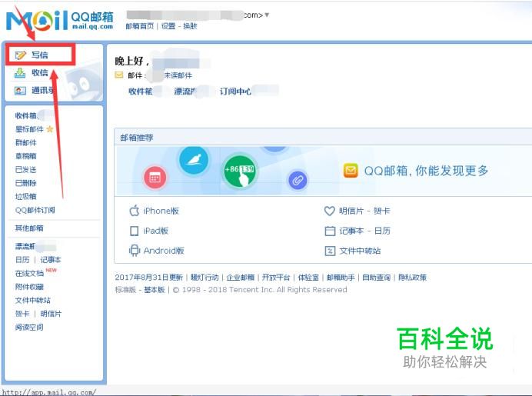Click 未读邮件 unread mail link

tap(178, 75)
